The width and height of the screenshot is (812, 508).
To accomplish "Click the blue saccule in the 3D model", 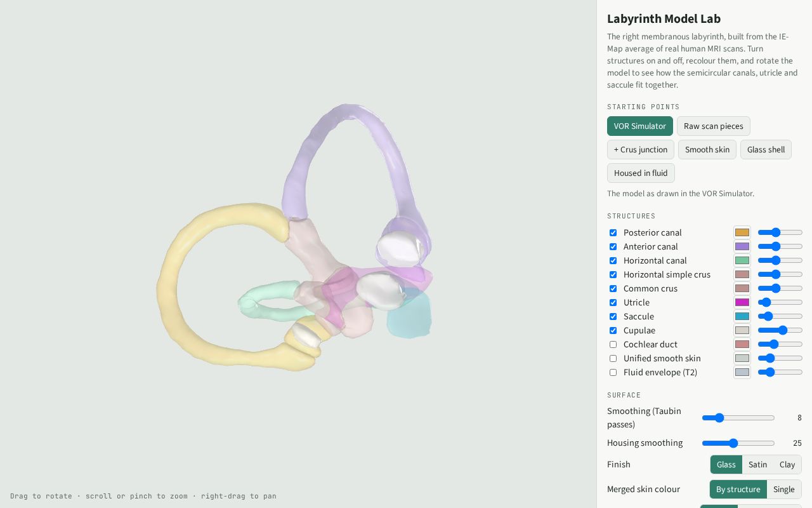I will [411, 317].
